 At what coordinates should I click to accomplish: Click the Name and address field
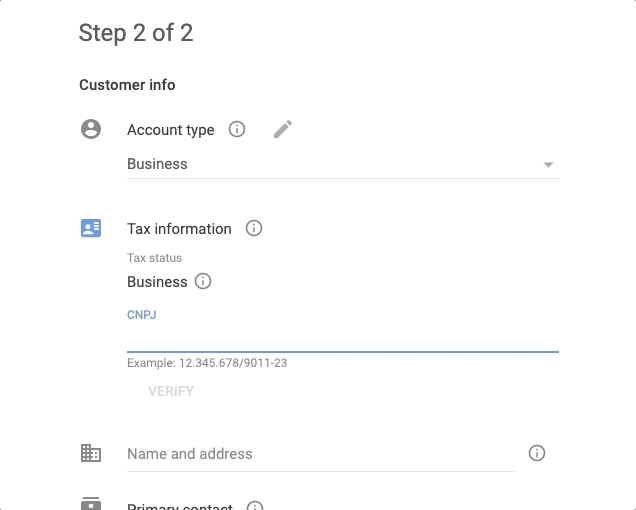pos(320,454)
